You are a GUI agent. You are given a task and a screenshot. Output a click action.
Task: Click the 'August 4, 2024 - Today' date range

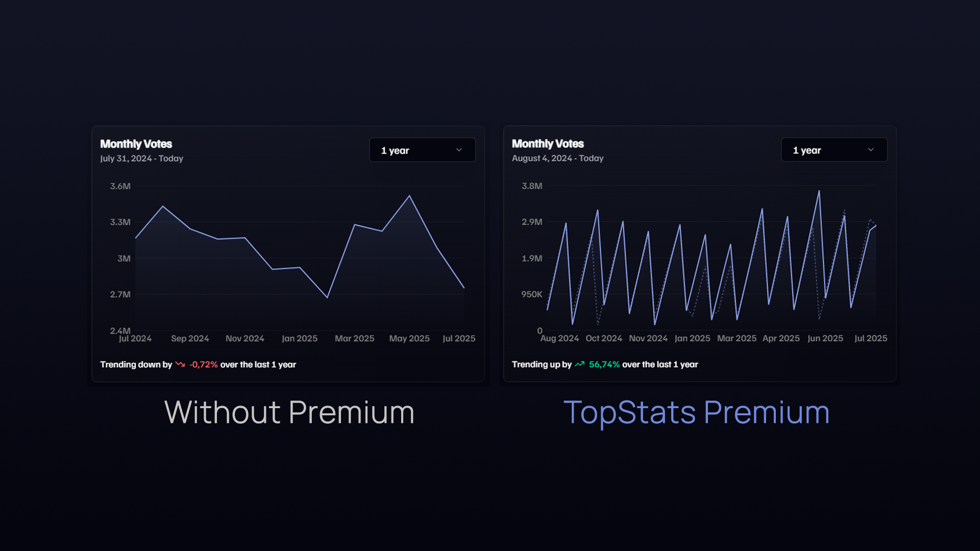pyautogui.click(x=557, y=158)
